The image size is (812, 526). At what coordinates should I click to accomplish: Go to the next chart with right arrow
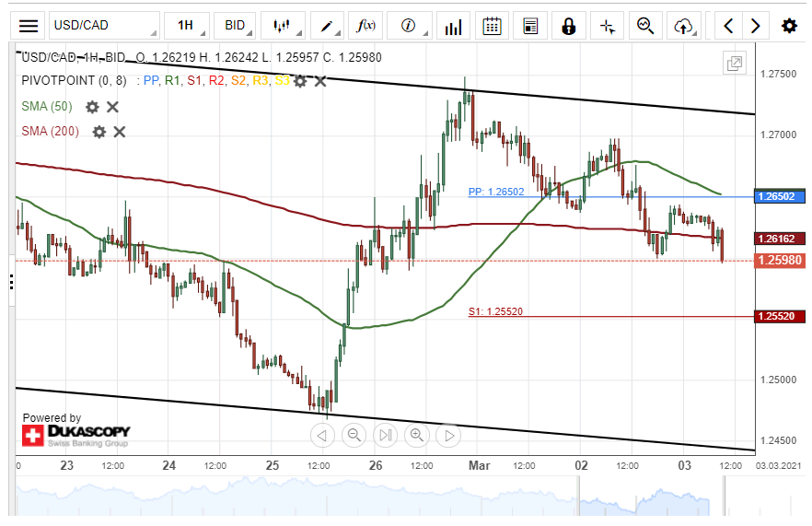tap(756, 26)
